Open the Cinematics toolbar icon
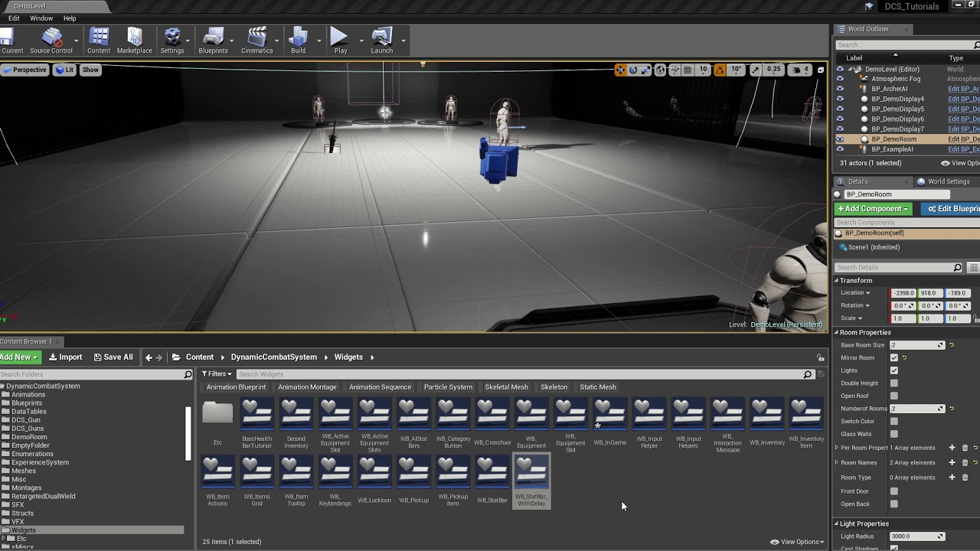 (x=257, y=41)
